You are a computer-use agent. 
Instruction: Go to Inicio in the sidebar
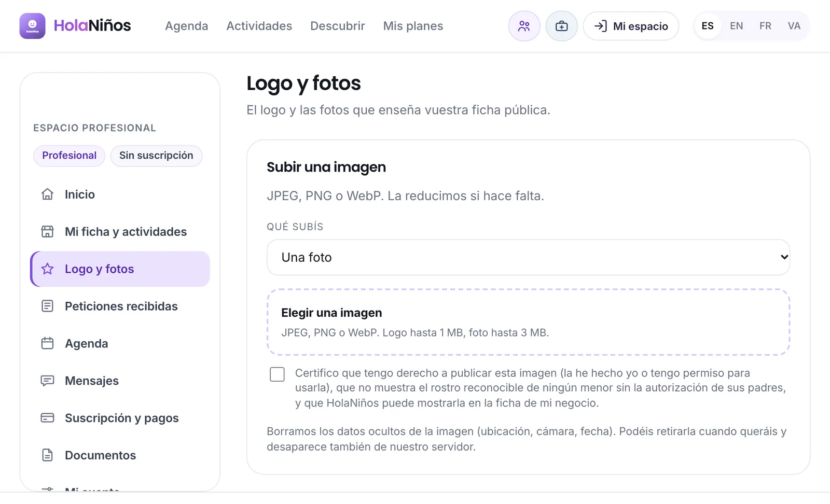tap(120, 194)
